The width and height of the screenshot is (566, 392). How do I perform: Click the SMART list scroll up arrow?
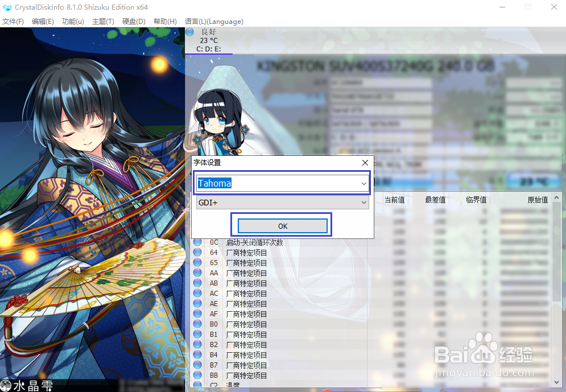(x=556, y=198)
